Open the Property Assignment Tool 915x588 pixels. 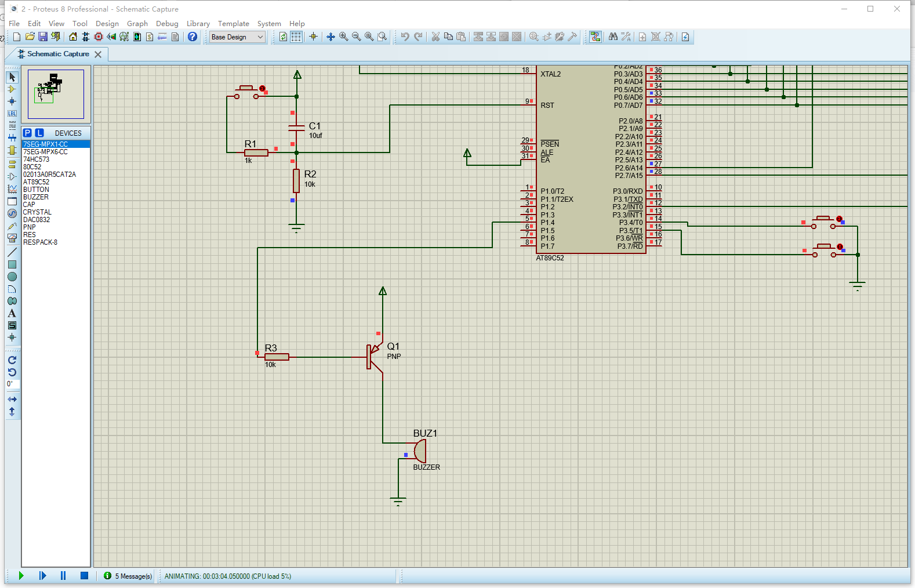point(626,37)
